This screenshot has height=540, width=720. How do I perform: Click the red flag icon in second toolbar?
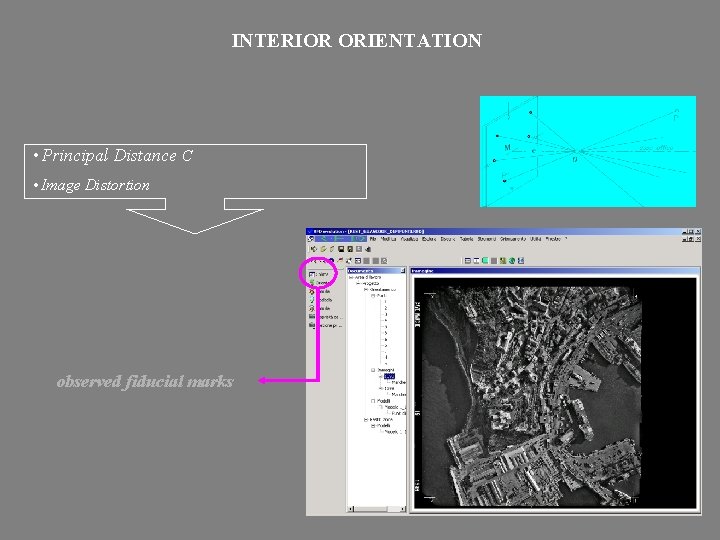(x=340, y=260)
